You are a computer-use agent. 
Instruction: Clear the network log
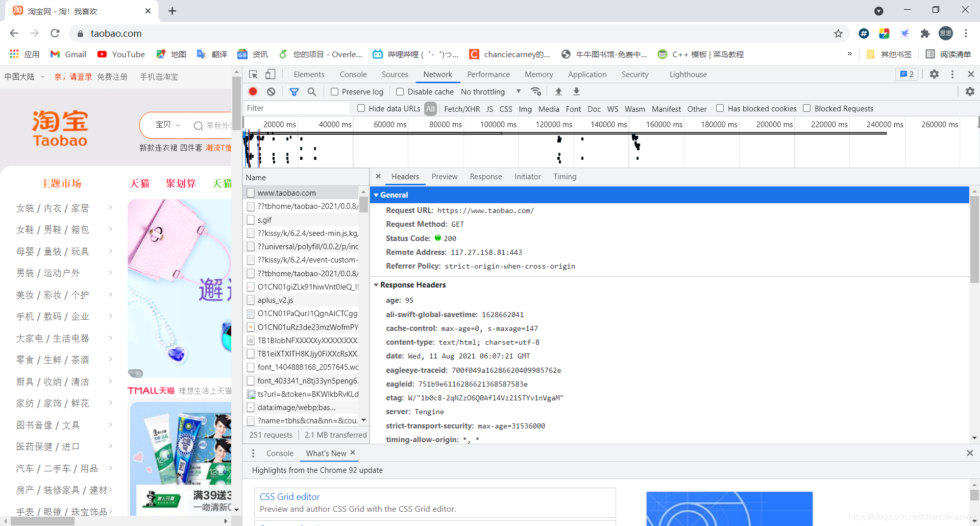coord(271,91)
